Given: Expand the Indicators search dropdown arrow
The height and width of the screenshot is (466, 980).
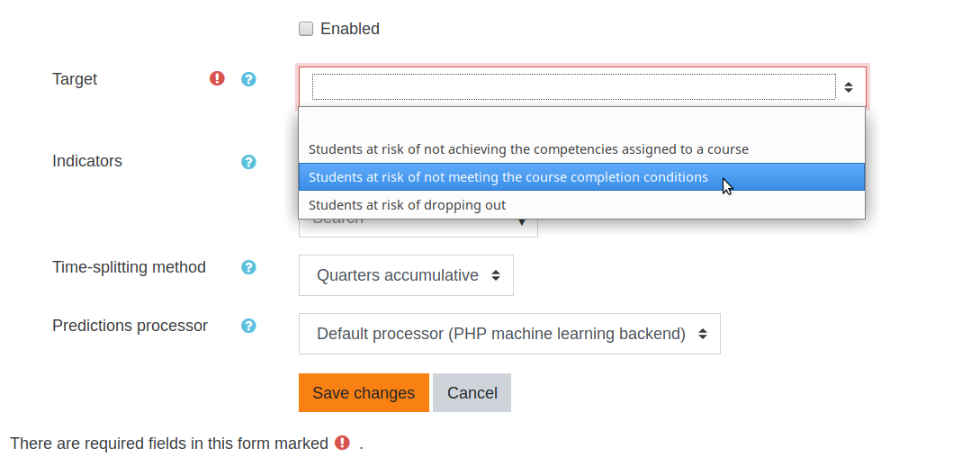Looking at the screenshot, I should 523,222.
